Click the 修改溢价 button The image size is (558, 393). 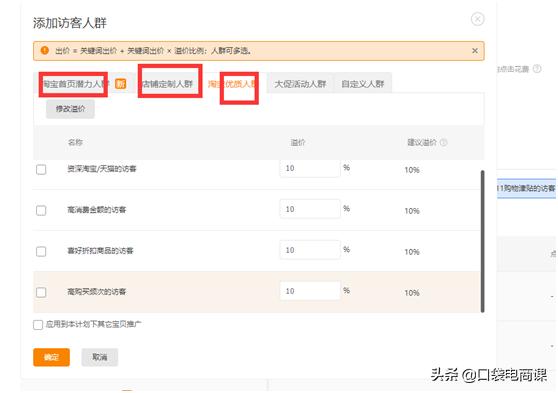tap(70, 109)
